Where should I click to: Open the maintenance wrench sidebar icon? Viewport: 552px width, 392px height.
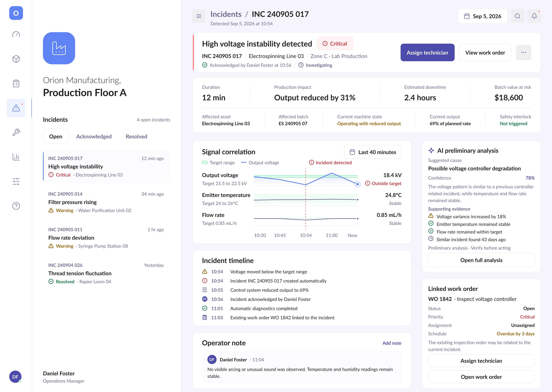[x=16, y=132]
